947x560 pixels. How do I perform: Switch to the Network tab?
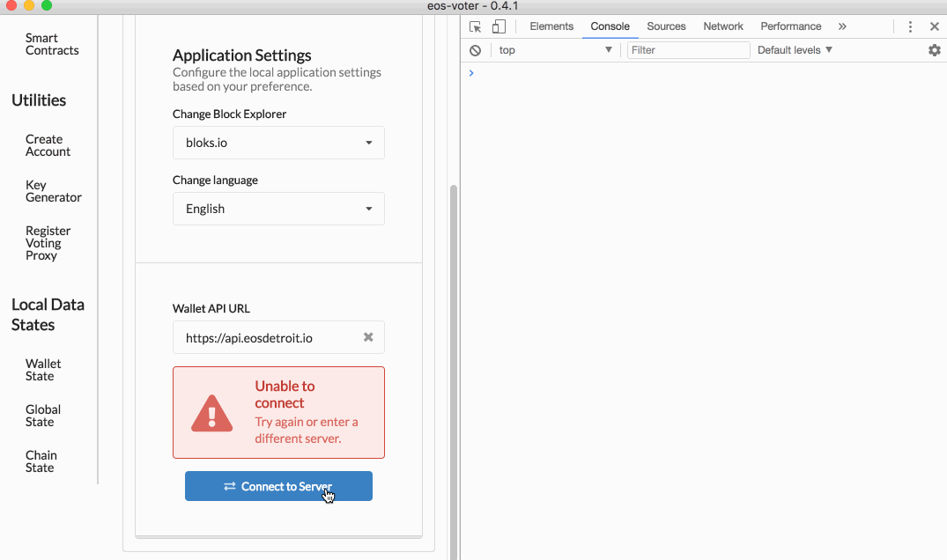pyautogui.click(x=722, y=26)
